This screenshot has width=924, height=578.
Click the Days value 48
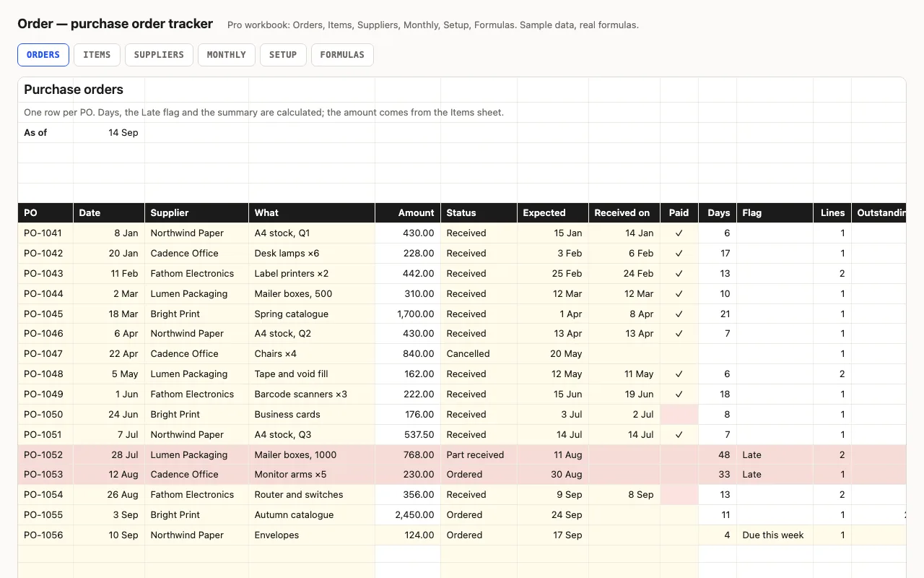tap(718, 455)
